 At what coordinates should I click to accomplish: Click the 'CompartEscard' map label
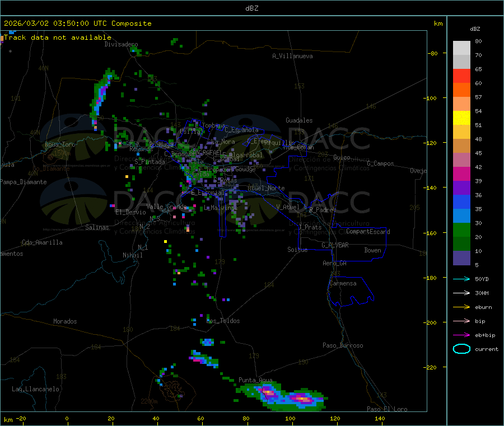(x=368, y=231)
